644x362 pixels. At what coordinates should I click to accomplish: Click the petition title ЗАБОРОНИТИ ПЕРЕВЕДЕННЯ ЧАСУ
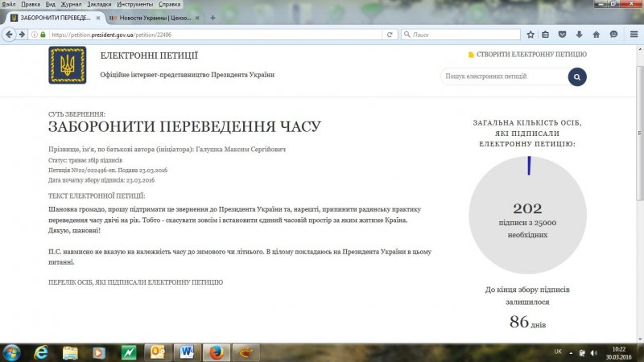(x=184, y=126)
